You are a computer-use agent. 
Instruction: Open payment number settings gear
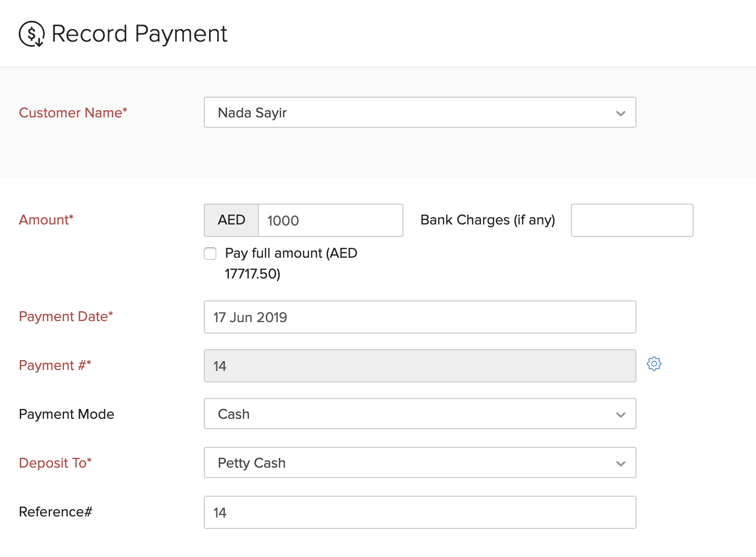654,364
